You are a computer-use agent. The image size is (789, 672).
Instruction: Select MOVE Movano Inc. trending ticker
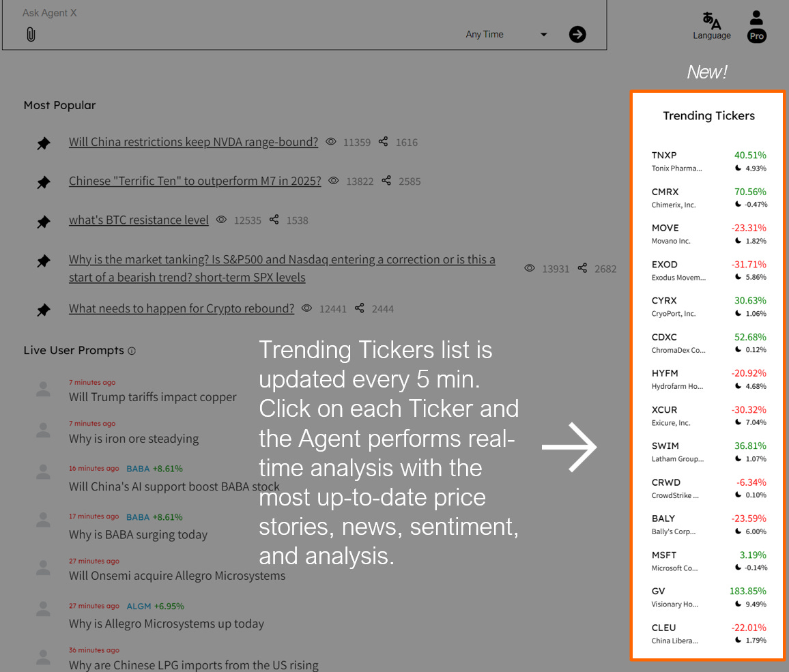point(708,234)
